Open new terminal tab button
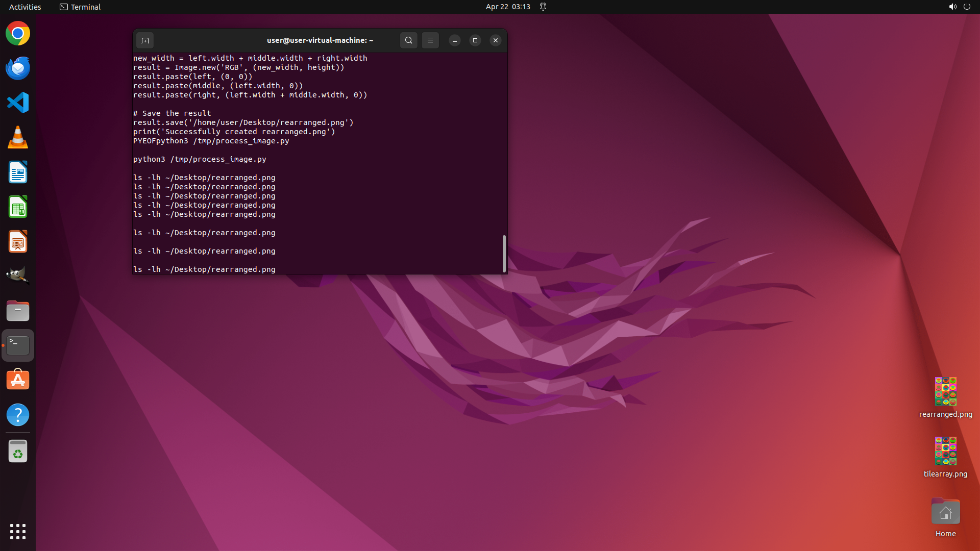 coord(145,40)
